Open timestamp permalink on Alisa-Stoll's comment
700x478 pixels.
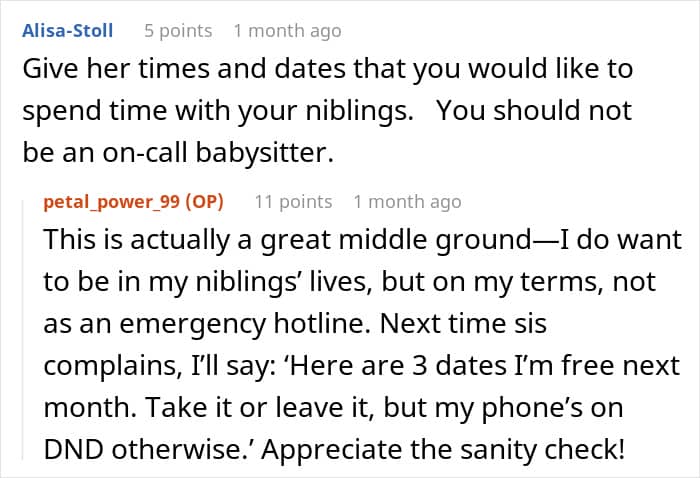coord(287,31)
